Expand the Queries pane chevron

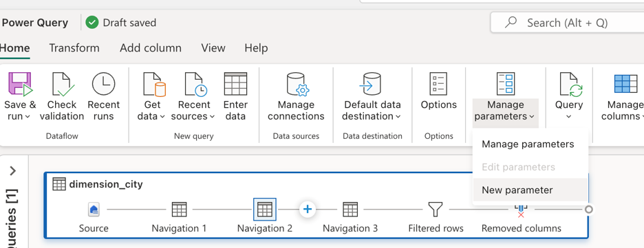(x=13, y=170)
